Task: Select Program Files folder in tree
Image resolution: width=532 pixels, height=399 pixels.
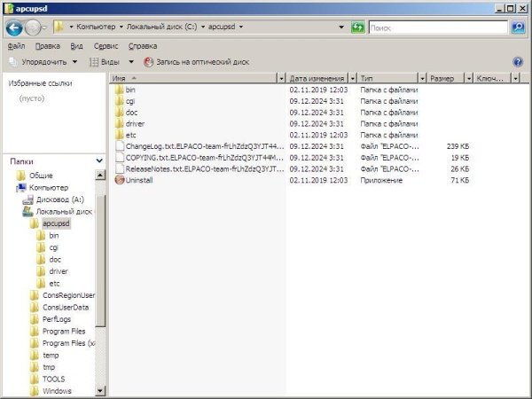Action: 64,331
